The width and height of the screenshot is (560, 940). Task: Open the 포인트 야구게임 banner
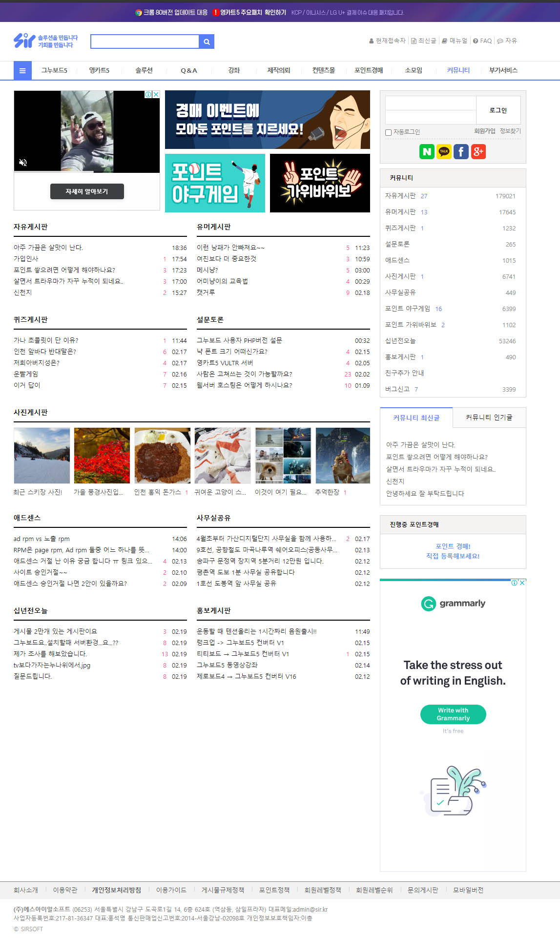(x=215, y=183)
